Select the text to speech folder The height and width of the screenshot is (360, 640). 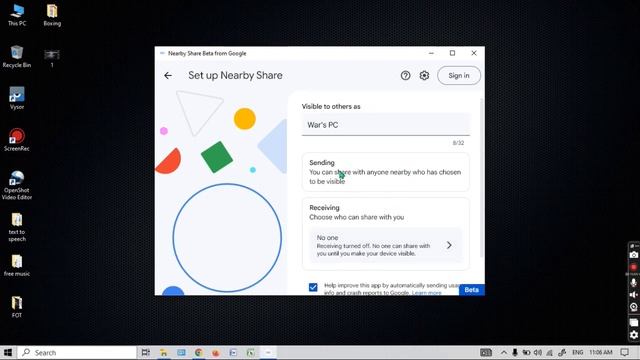tap(17, 227)
